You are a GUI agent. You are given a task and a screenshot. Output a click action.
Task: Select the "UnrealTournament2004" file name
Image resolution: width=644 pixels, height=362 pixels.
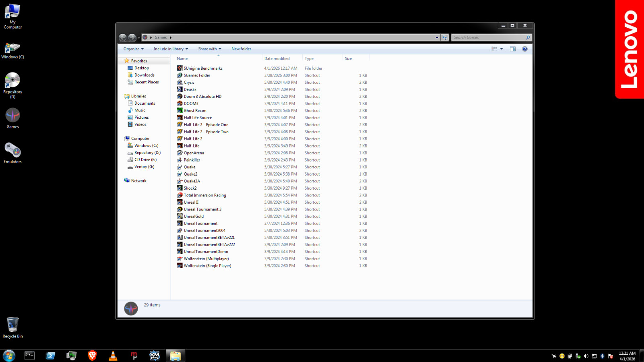[x=204, y=231]
